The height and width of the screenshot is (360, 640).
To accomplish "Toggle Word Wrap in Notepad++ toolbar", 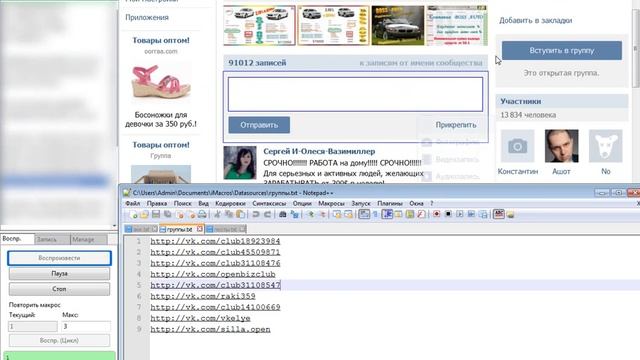I will pos(363,214).
